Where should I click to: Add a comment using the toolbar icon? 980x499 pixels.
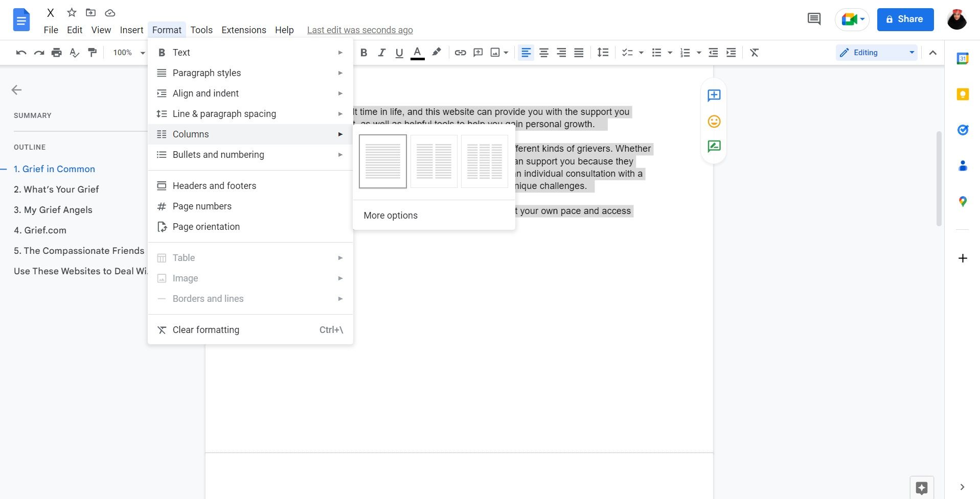(477, 52)
